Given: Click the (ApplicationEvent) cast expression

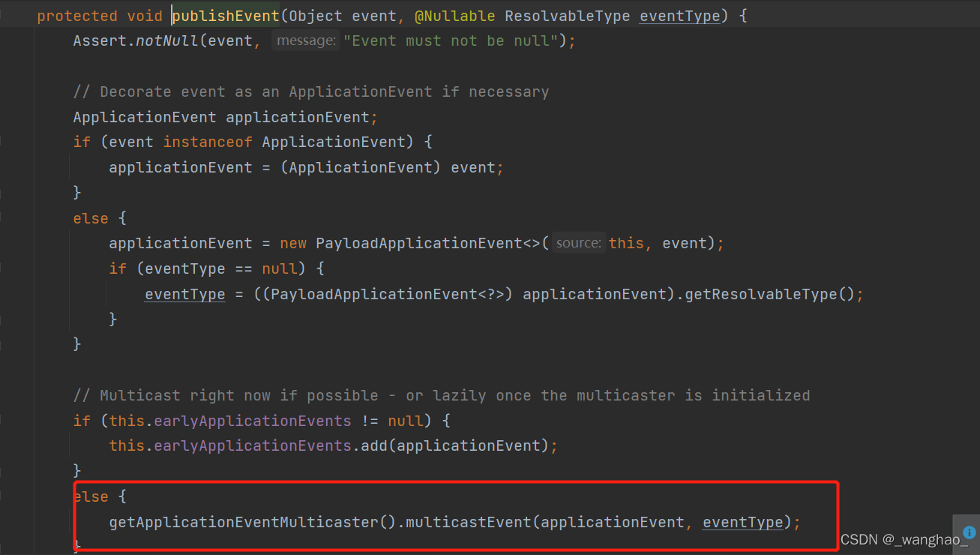Looking at the screenshot, I should 361,167.
